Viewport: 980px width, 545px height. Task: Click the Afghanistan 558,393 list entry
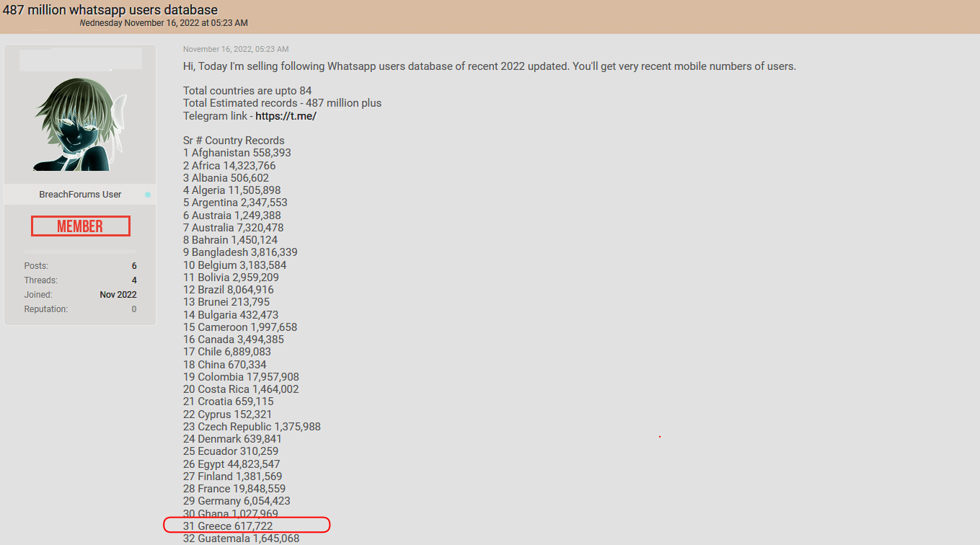coord(237,153)
